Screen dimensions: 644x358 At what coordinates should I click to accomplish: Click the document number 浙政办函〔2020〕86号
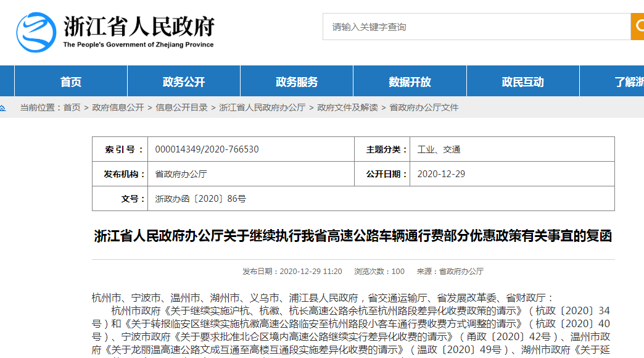pos(200,199)
